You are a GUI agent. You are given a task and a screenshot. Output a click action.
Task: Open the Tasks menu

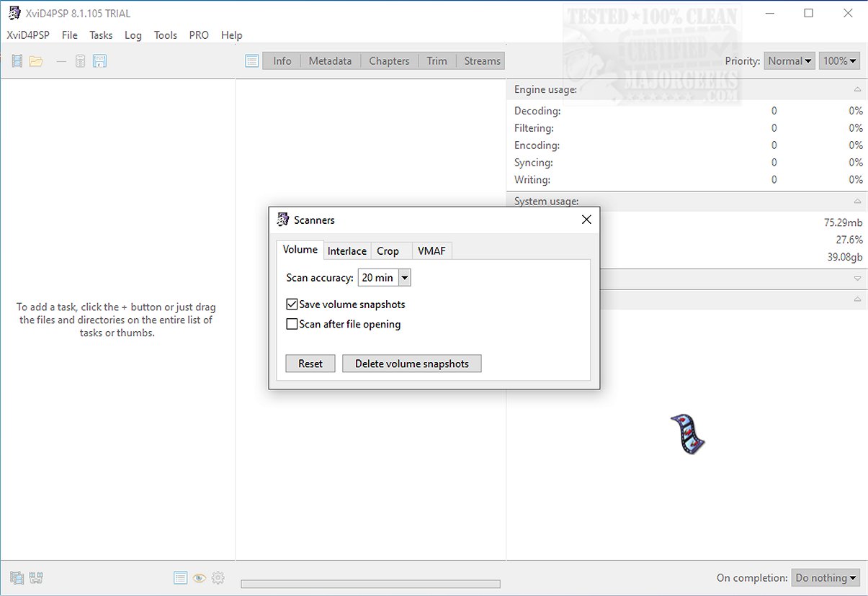click(101, 35)
